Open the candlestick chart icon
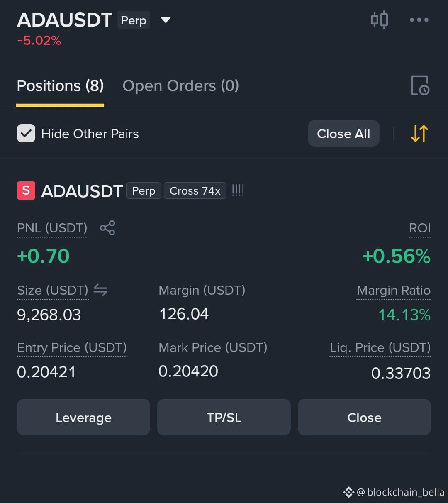Viewport: 448px width, 503px height. pyautogui.click(x=379, y=20)
